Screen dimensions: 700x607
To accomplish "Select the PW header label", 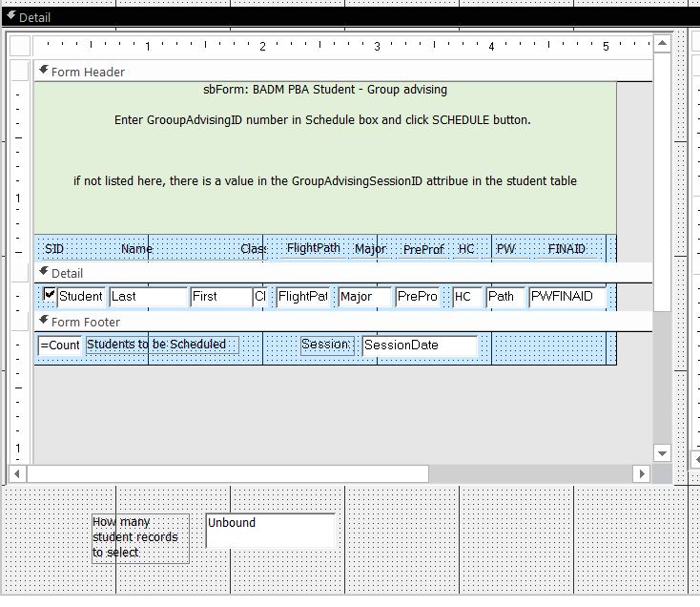I will click(505, 249).
